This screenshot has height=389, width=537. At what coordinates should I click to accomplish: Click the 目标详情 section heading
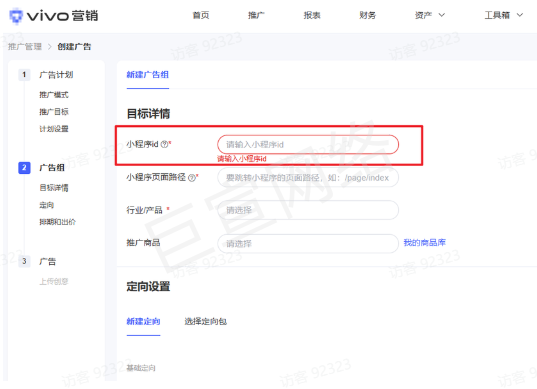coord(148,114)
